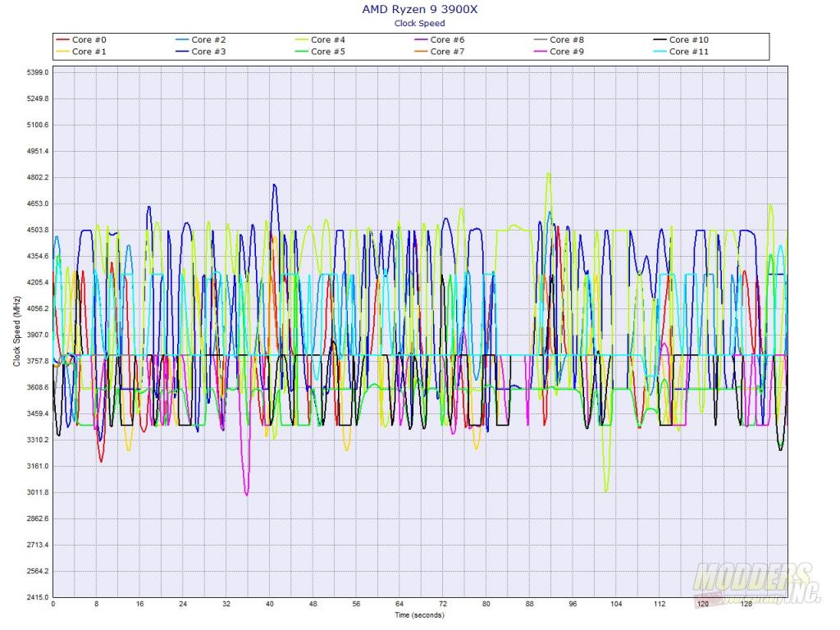Click the time axis tick "128"
Screen dimensions: 840x630
746,604
